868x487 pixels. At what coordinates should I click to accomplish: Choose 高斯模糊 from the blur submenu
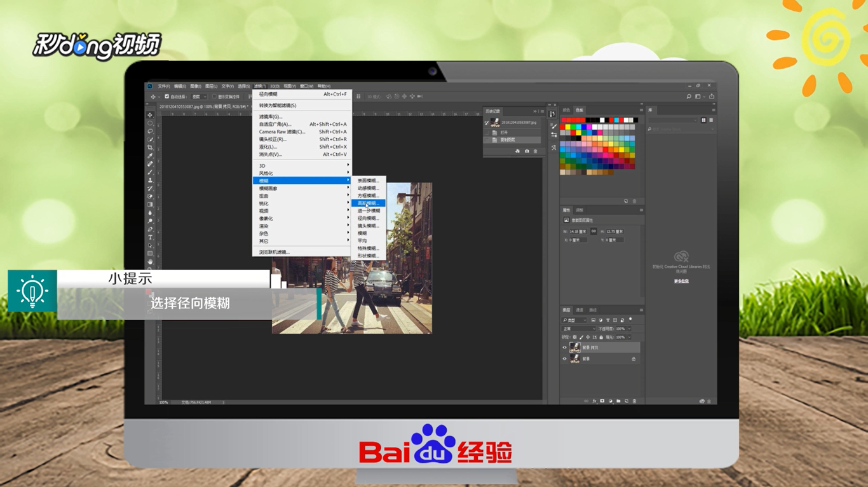(369, 202)
